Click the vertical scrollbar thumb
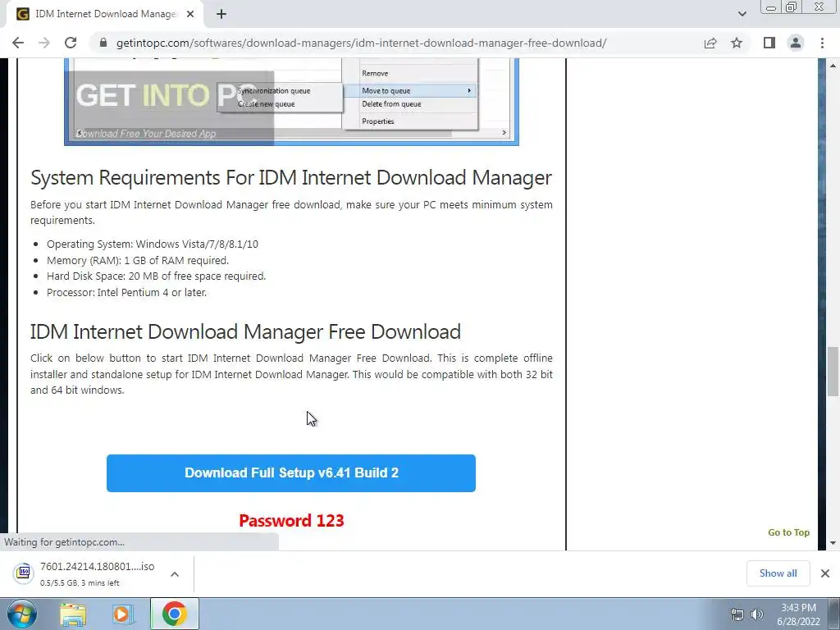Viewport: 840px width, 630px height. (x=833, y=372)
